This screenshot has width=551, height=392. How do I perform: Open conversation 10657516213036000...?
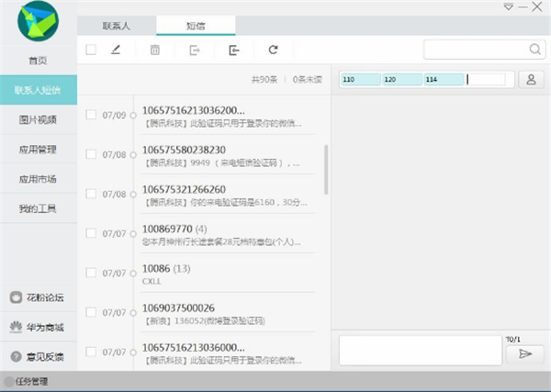(x=228, y=353)
